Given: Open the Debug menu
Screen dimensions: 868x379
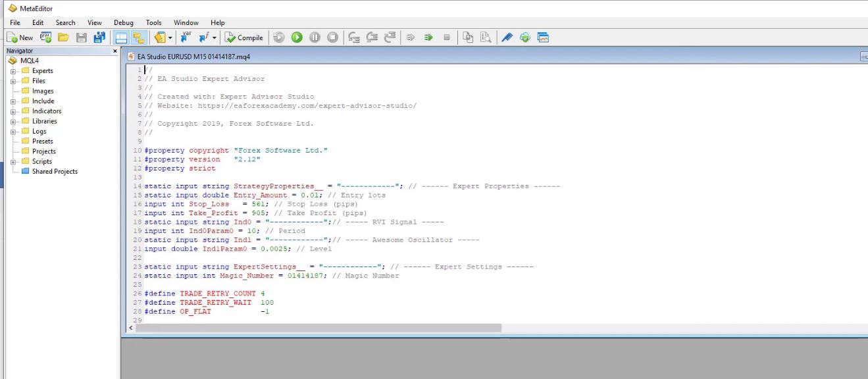Looking at the screenshot, I should [x=123, y=22].
